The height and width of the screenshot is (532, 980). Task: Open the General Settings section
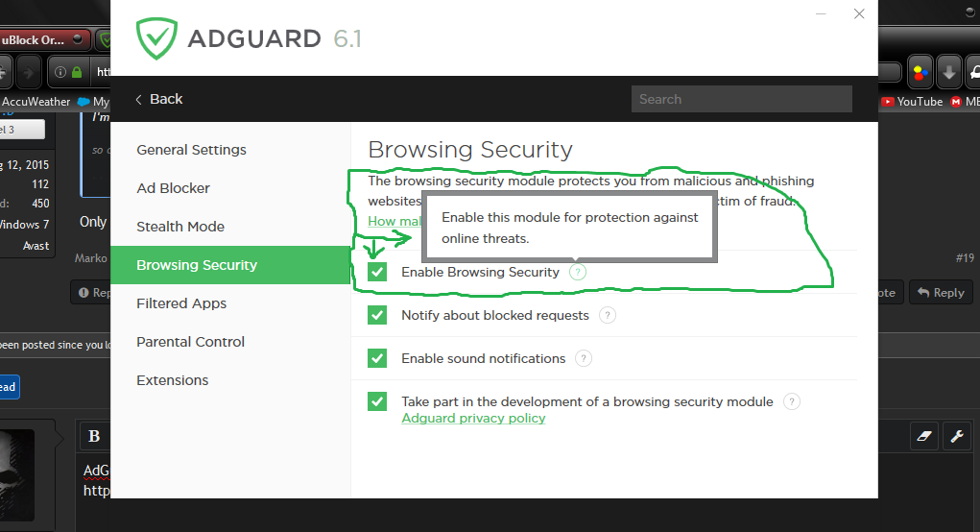(191, 150)
